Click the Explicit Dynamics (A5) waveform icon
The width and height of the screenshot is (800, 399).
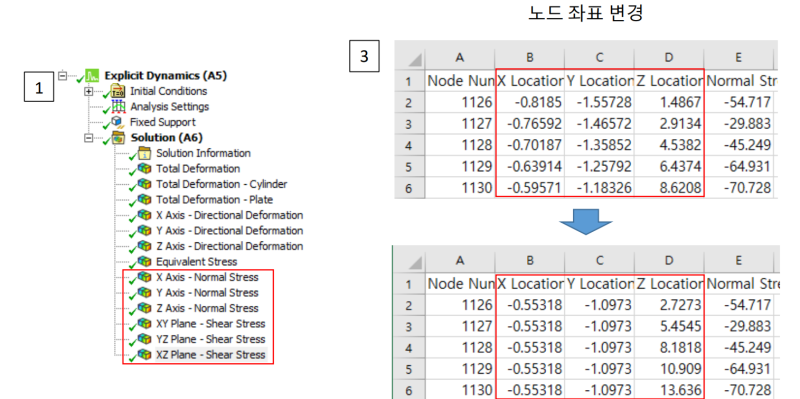[93, 76]
